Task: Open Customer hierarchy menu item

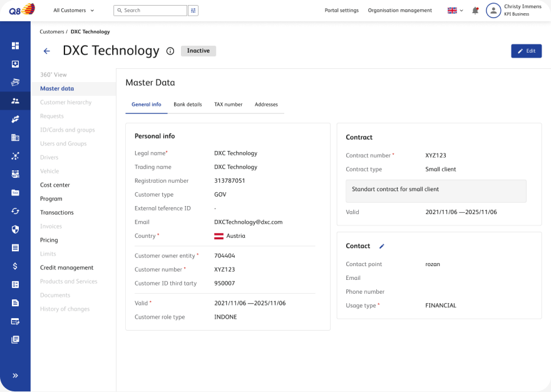Action: pyautogui.click(x=66, y=102)
